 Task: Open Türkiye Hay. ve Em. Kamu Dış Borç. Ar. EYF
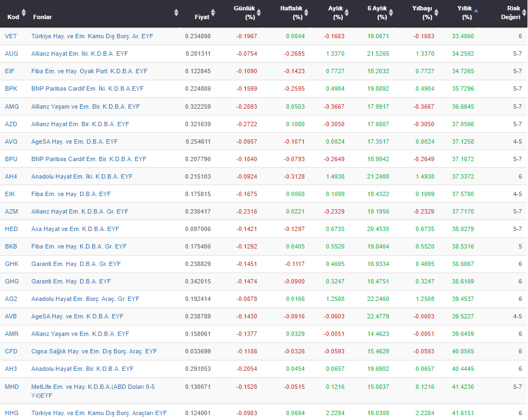click(x=92, y=37)
